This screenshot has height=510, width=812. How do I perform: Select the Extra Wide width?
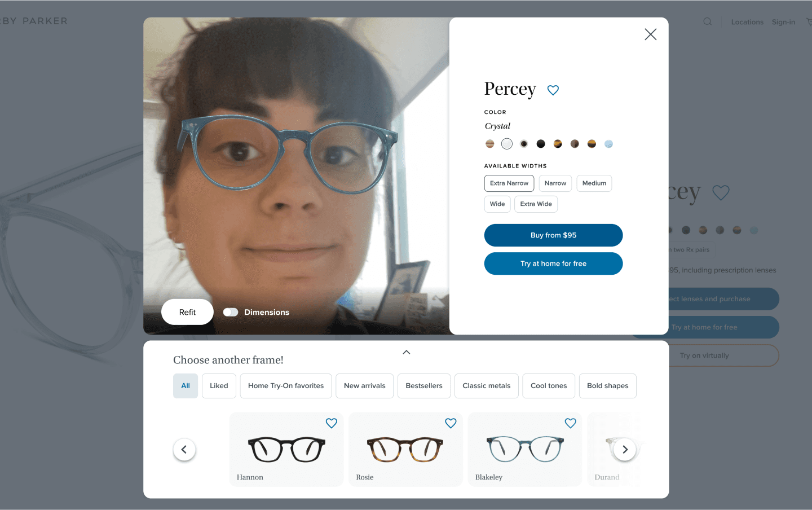pyautogui.click(x=536, y=204)
